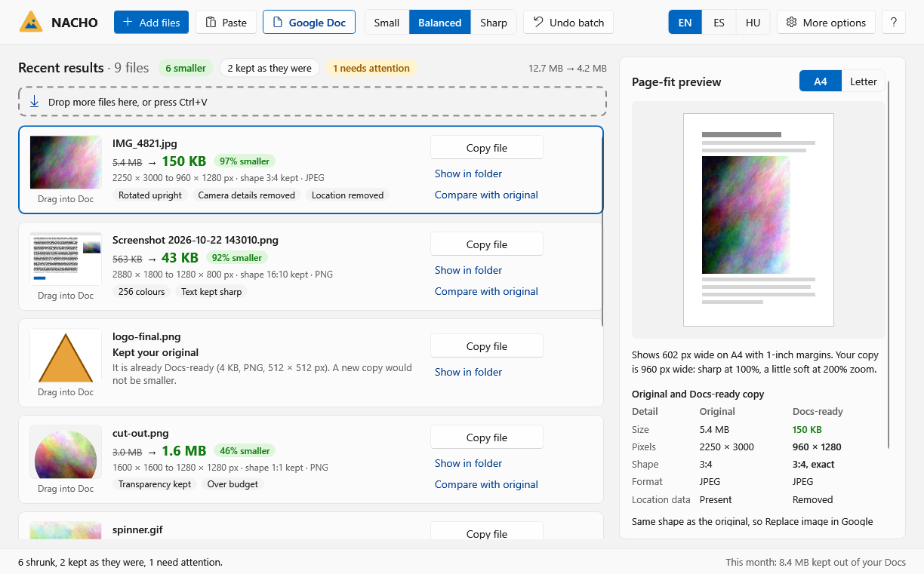This screenshot has height=574, width=924.
Task: Copy file for cut-out.png
Action: tap(487, 437)
